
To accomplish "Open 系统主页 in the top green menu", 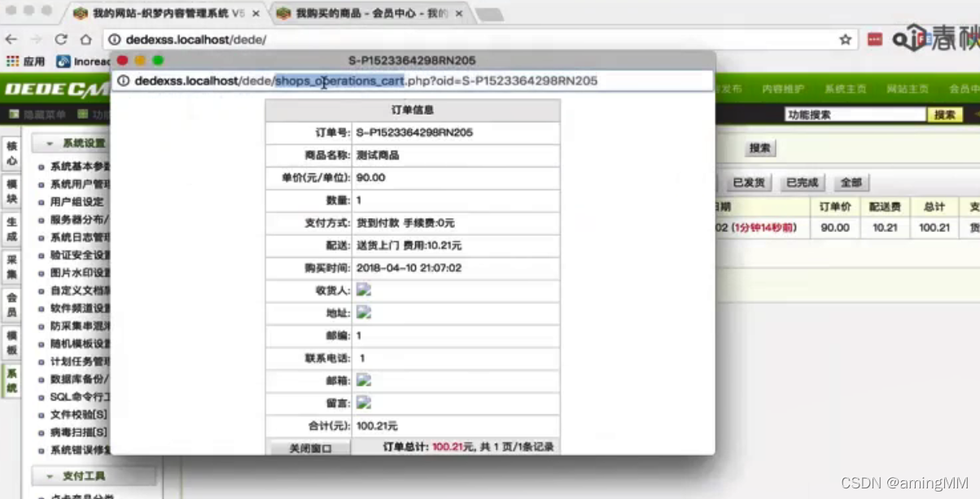I will pos(845,89).
